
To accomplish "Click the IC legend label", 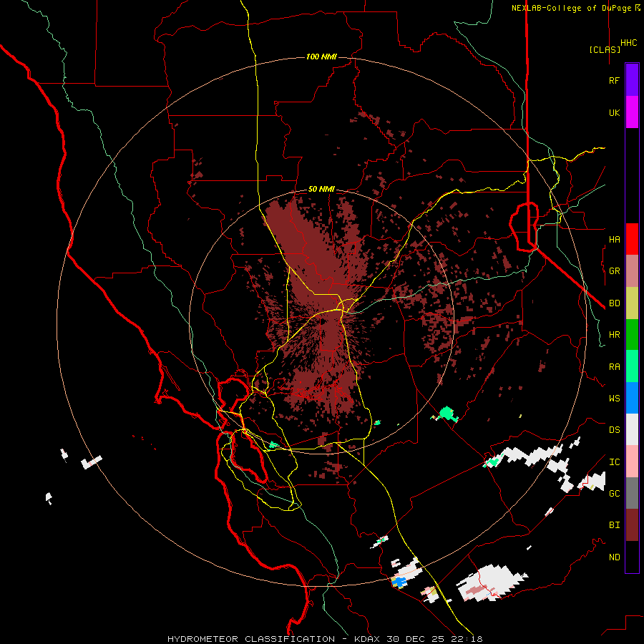I will tap(614, 462).
